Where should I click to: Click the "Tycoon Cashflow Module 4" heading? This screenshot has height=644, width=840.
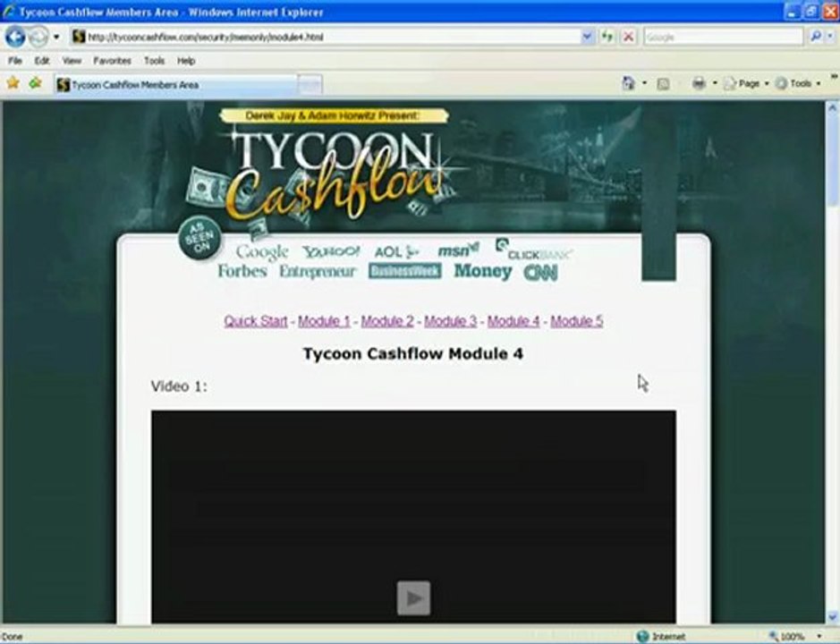click(413, 353)
